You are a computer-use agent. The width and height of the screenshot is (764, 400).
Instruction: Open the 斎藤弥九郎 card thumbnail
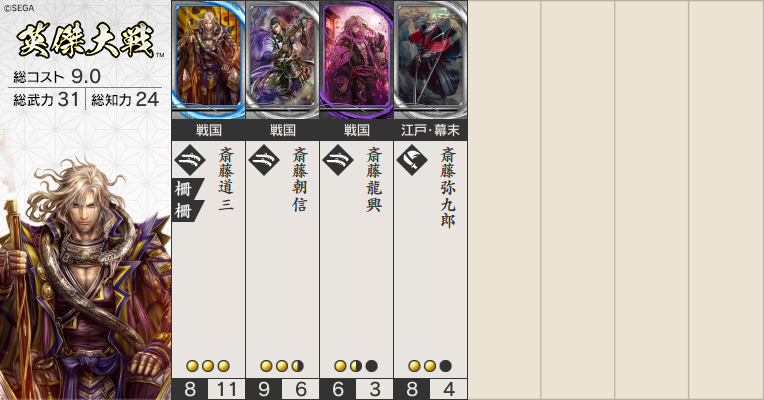431,59
